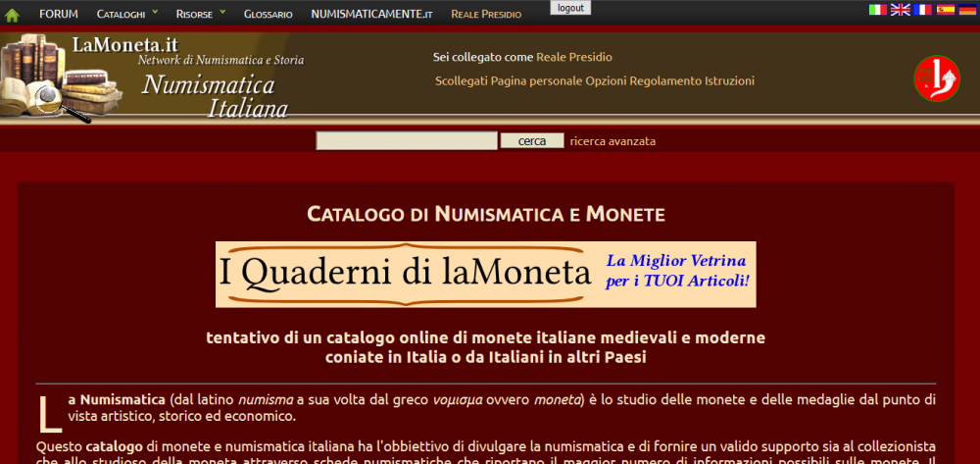
Task: Expand the Risorse dropdown menu
Action: coord(200,15)
